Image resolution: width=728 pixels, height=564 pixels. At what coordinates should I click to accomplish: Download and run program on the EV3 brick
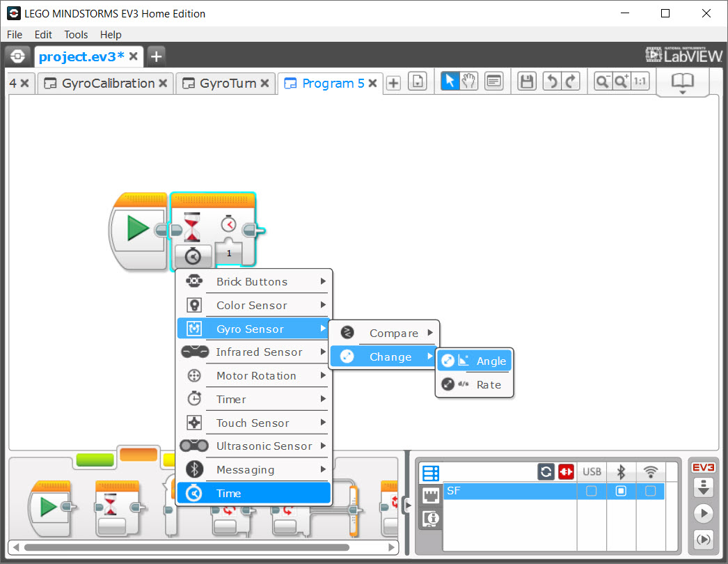[704, 513]
